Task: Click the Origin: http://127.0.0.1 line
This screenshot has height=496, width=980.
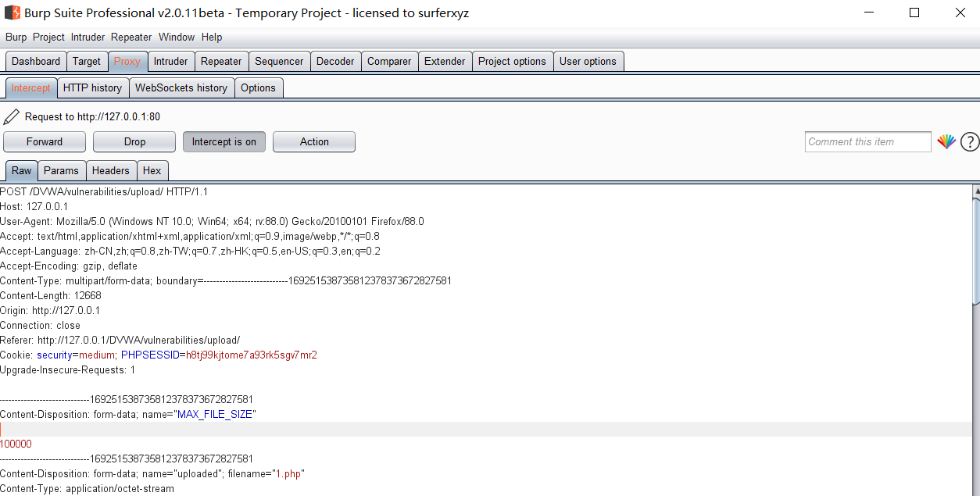Action: [x=50, y=311]
